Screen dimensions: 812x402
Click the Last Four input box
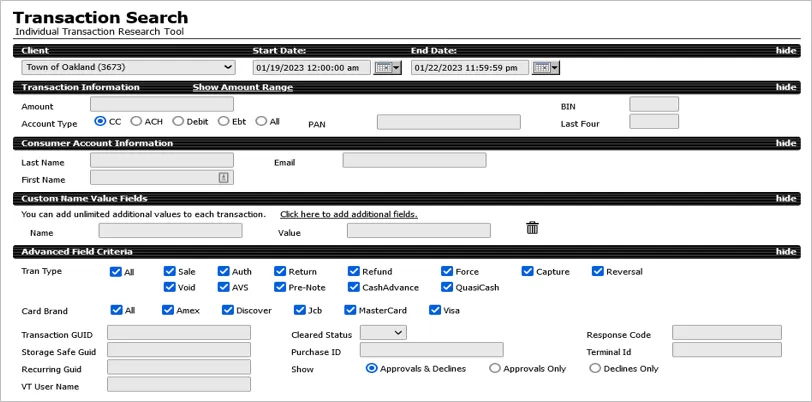pyautogui.click(x=653, y=122)
